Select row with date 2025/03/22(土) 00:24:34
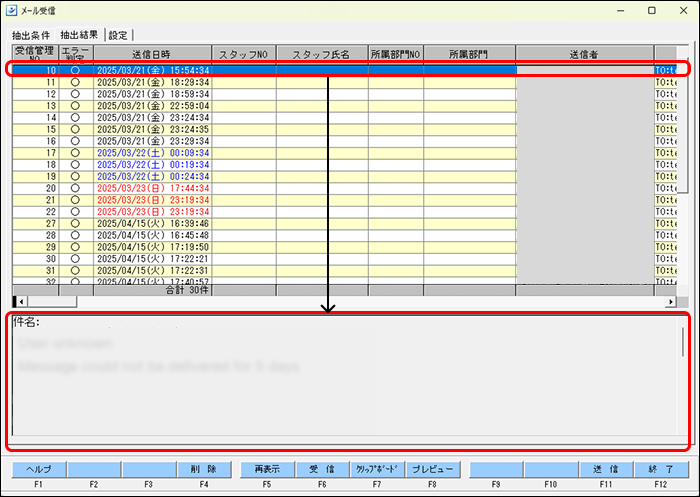This screenshot has height=497, width=700. click(x=345, y=176)
